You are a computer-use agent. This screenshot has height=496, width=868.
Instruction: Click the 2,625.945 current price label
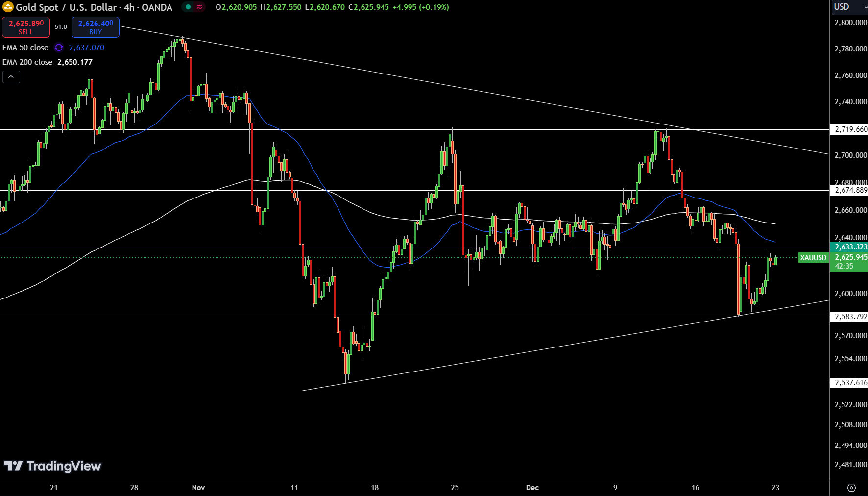click(850, 257)
